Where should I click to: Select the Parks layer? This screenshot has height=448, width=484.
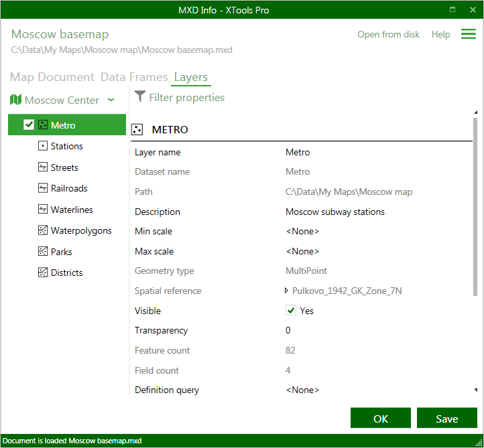[x=62, y=252]
